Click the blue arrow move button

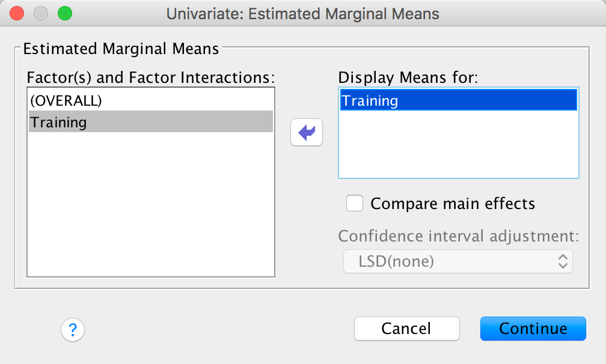click(x=307, y=132)
